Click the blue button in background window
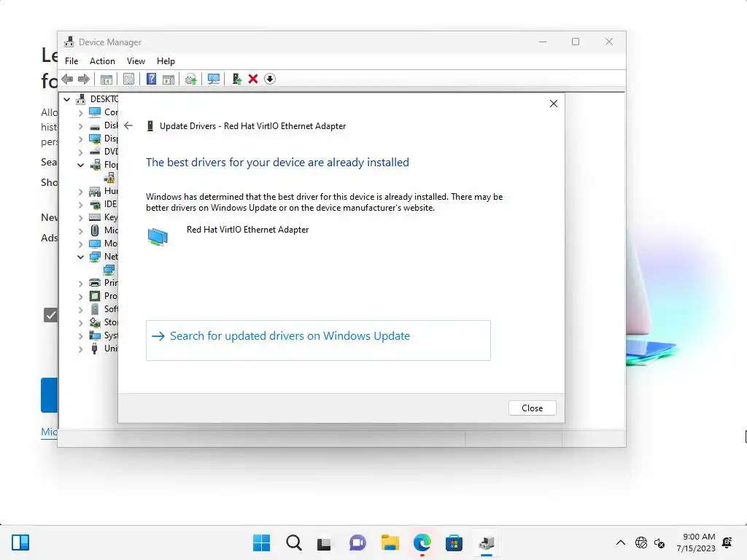Image resolution: width=747 pixels, height=560 pixels. 49,394
